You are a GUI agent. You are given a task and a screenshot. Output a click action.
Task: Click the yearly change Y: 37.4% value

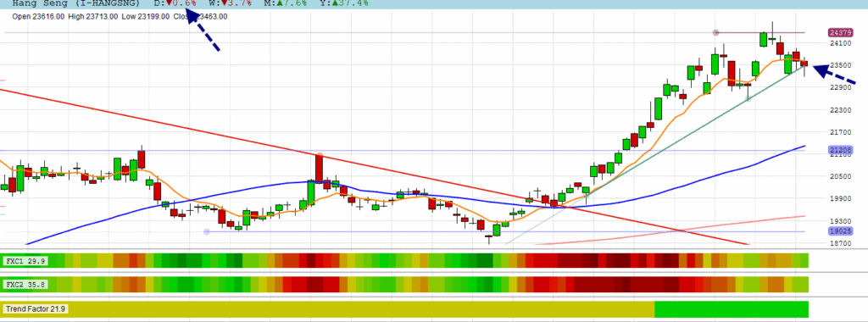coord(344,3)
